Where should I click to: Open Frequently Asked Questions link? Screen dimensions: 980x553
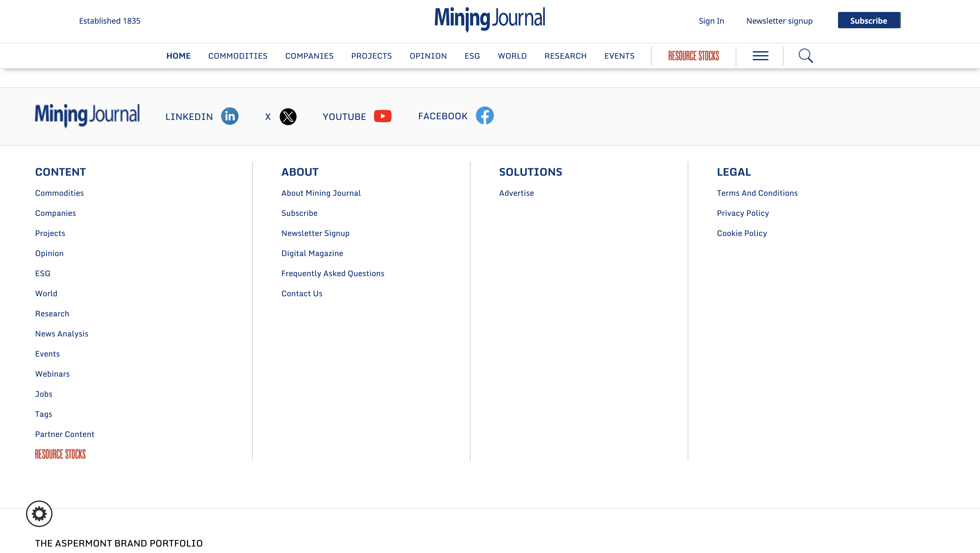click(x=332, y=273)
